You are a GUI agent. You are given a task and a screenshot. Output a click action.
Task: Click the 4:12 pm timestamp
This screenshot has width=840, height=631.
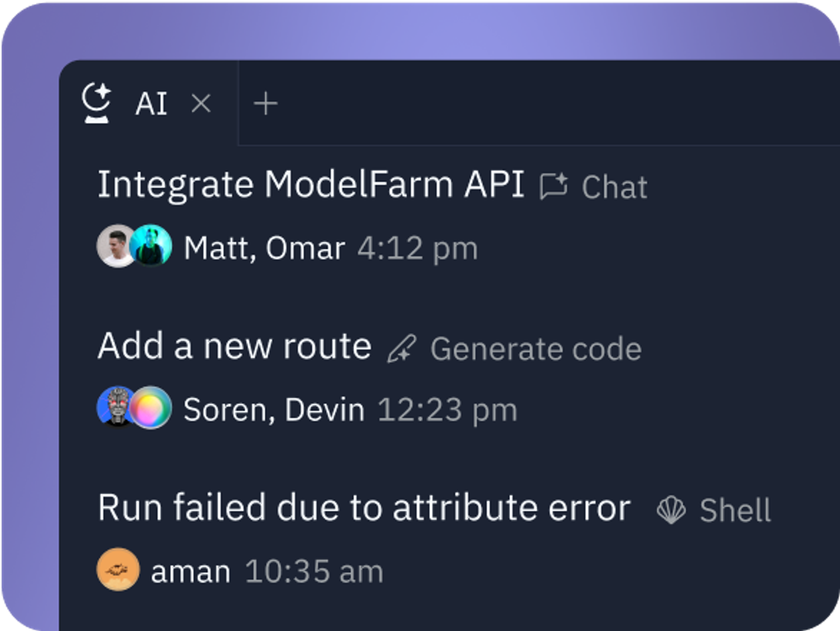[x=417, y=248]
